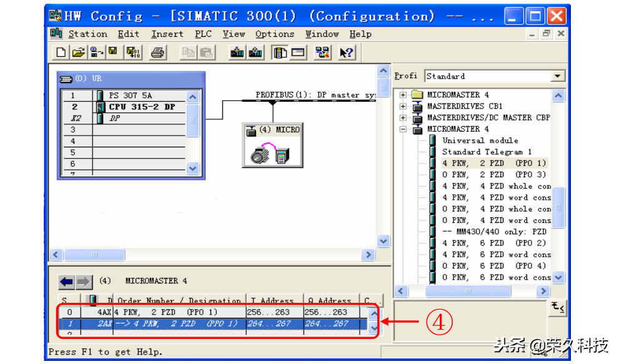Click the Save floppy disk icon
Image resolution: width=619 pixels, height=364 pixels.
pyautogui.click(x=113, y=53)
